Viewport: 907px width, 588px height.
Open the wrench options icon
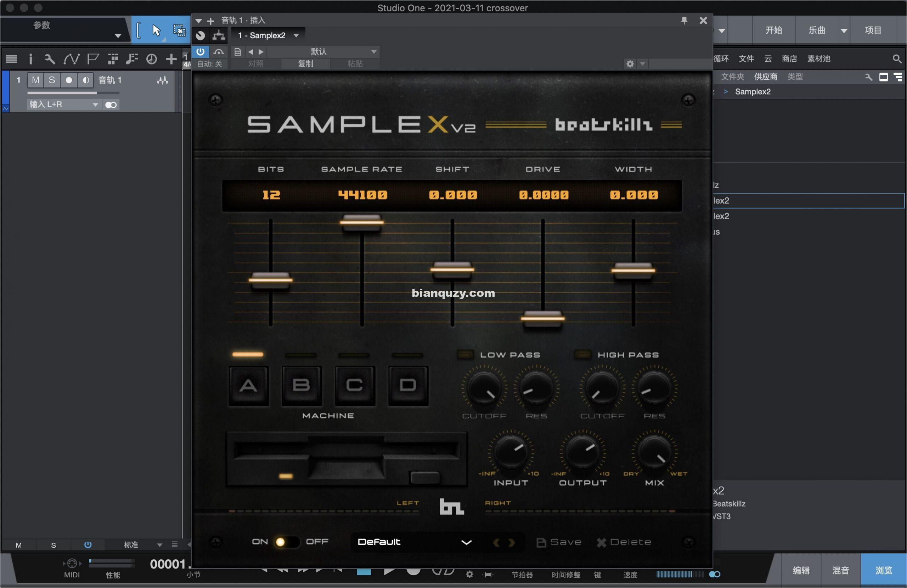tap(50, 59)
